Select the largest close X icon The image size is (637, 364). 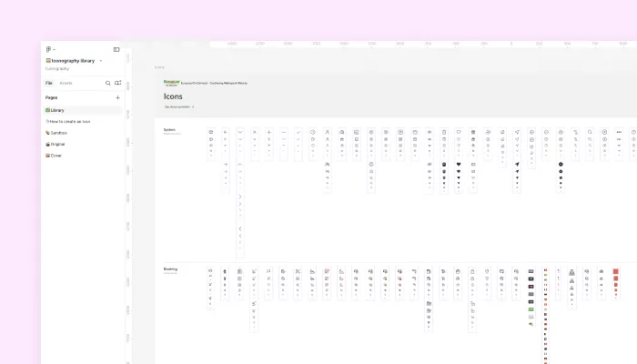coord(255,132)
